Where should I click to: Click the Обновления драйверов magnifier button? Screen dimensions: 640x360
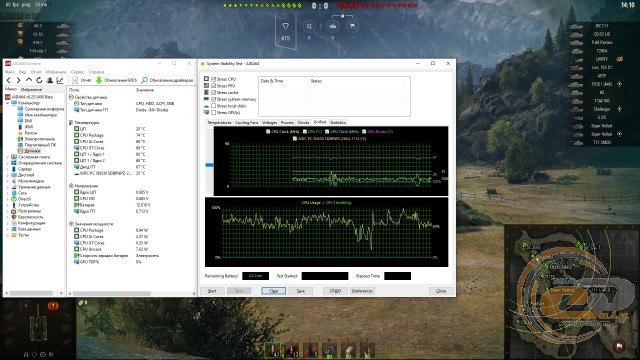167,80
